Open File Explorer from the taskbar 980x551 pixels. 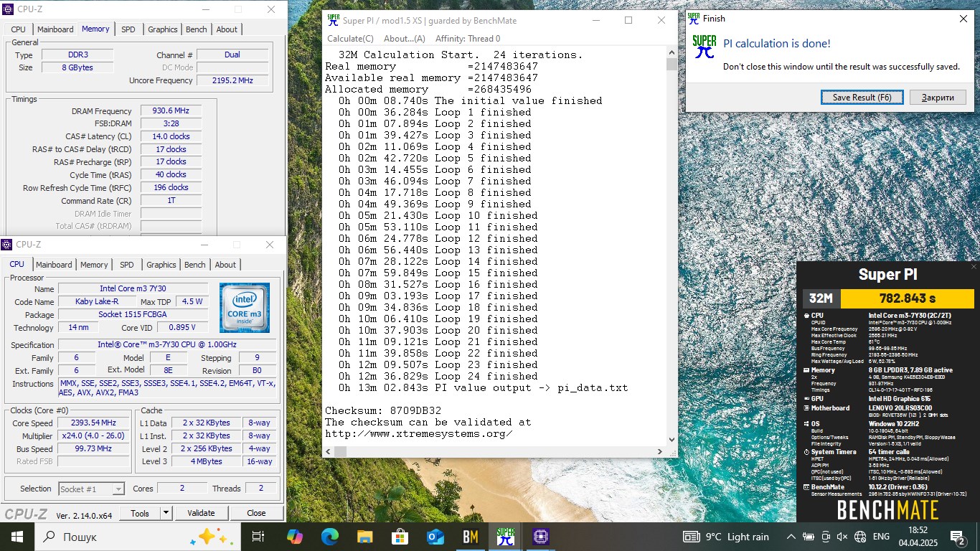tap(365, 536)
